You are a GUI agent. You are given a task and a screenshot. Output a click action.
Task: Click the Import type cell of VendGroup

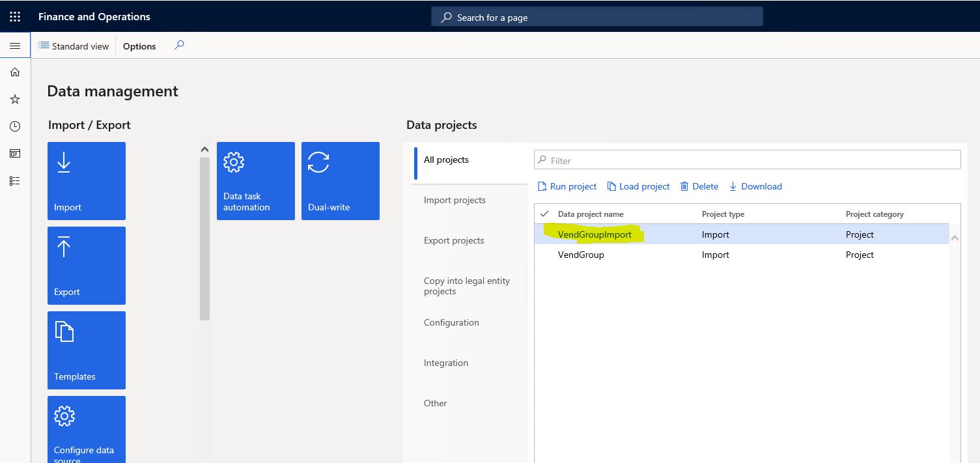point(716,255)
